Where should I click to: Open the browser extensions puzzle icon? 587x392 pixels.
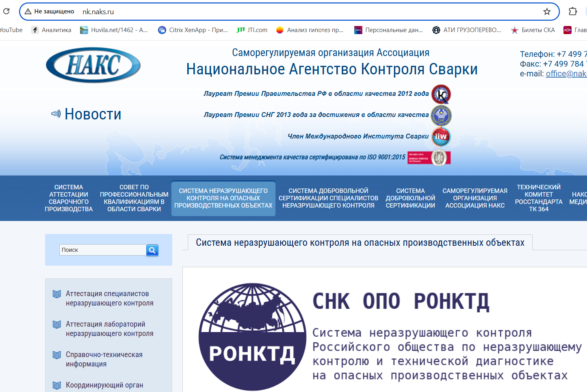tap(573, 11)
